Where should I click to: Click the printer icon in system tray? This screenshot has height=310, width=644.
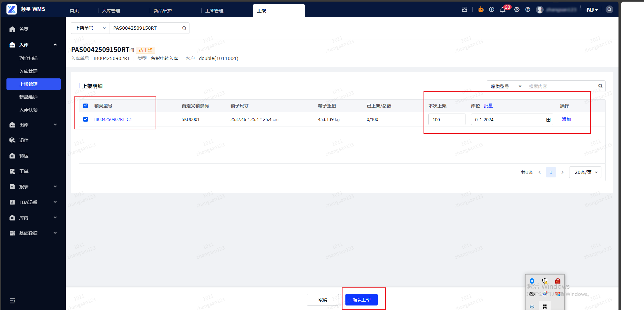pos(532,307)
